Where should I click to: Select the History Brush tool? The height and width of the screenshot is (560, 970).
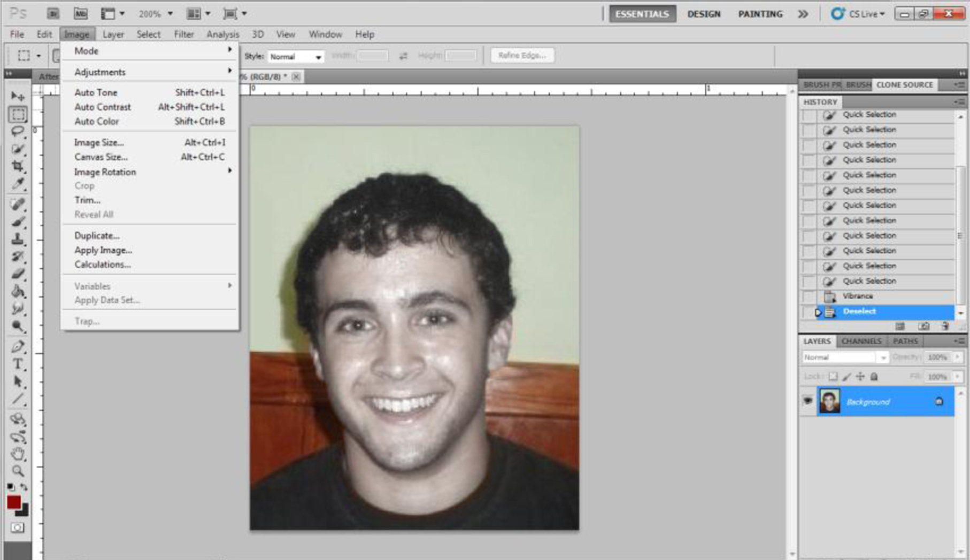tap(18, 256)
